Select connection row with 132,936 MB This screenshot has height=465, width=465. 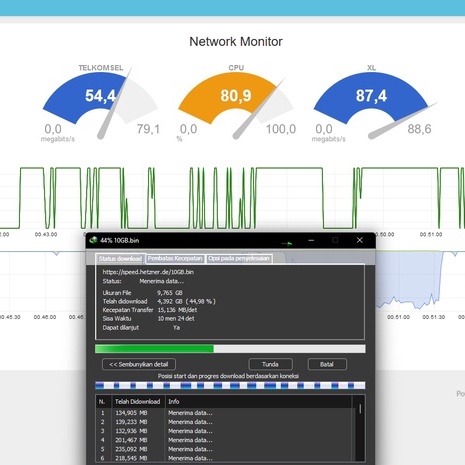224,431
